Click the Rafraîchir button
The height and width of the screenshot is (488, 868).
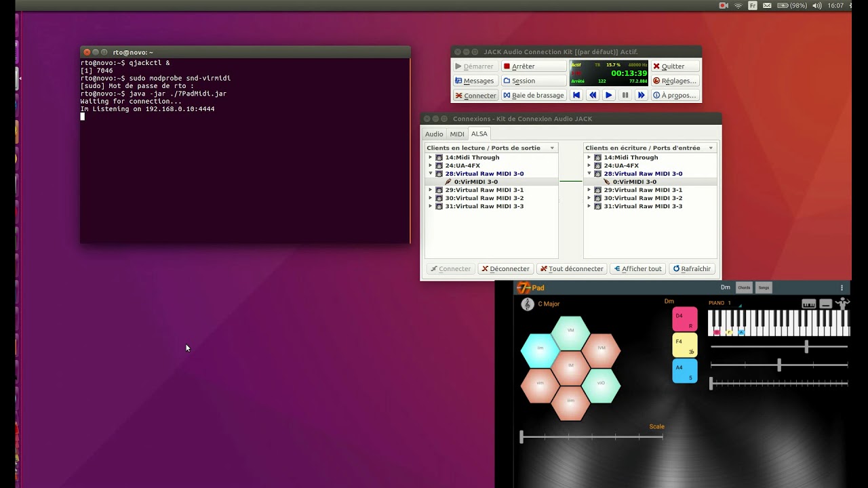click(691, 269)
